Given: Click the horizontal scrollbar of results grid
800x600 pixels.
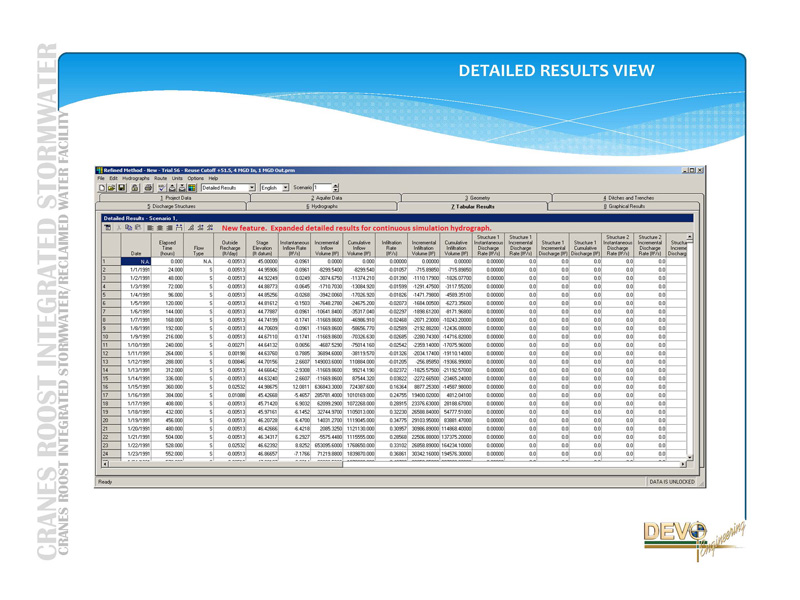Looking at the screenshot, I should click(x=400, y=465).
